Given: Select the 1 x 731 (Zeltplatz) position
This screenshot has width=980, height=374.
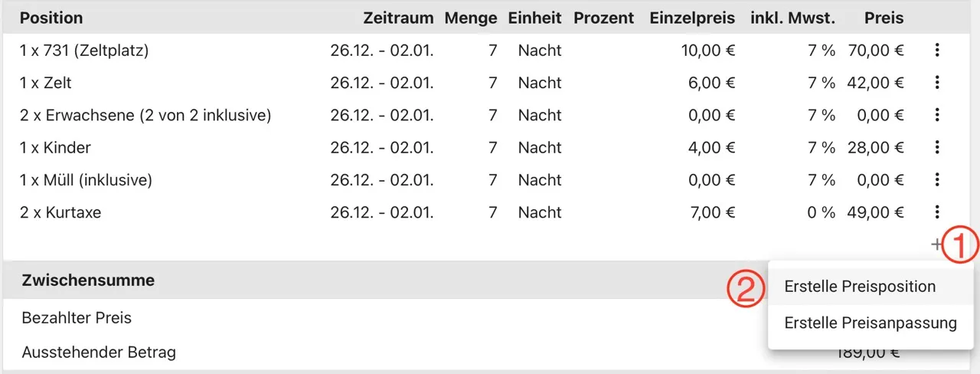Looking at the screenshot, I should [x=84, y=51].
